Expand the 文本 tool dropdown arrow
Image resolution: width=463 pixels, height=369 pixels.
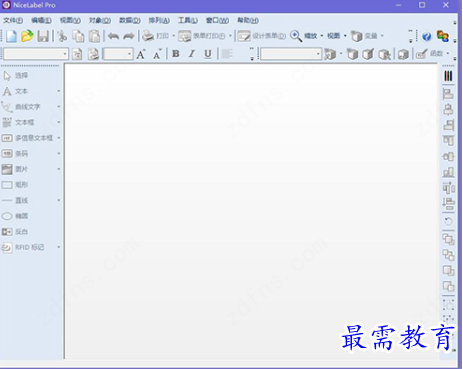59,91
